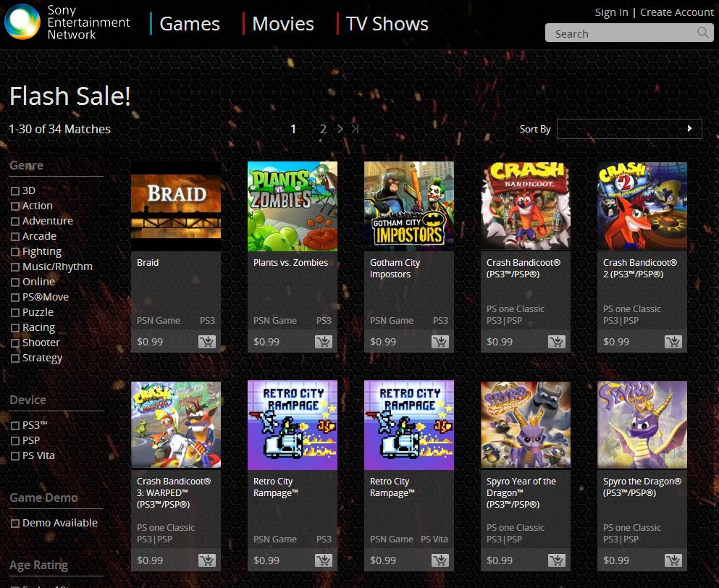The height and width of the screenshot is (588, 719).
Task: Open the Games menu
Action: click(x=190, y=24)
